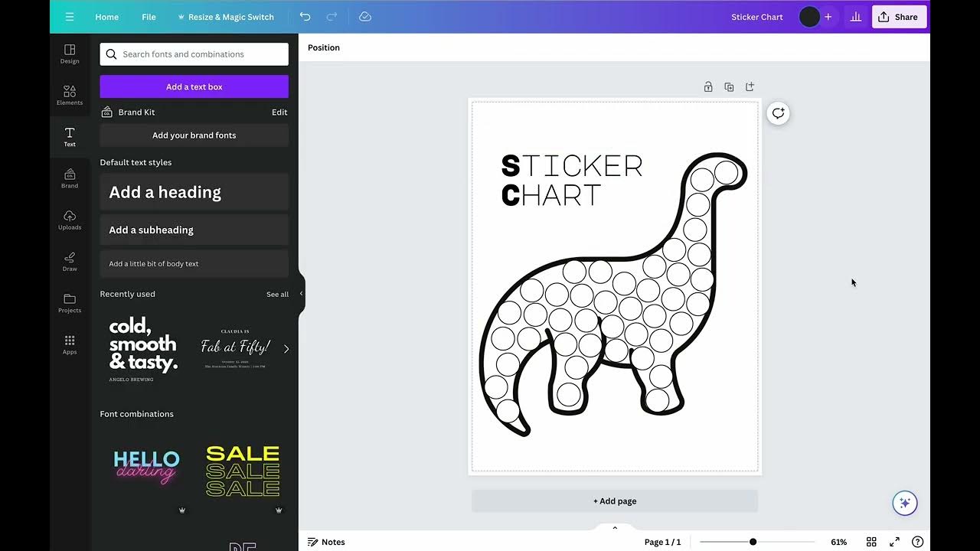The image size is (980, 551).
Task: Open the Uploads panel
Action: 70,220
